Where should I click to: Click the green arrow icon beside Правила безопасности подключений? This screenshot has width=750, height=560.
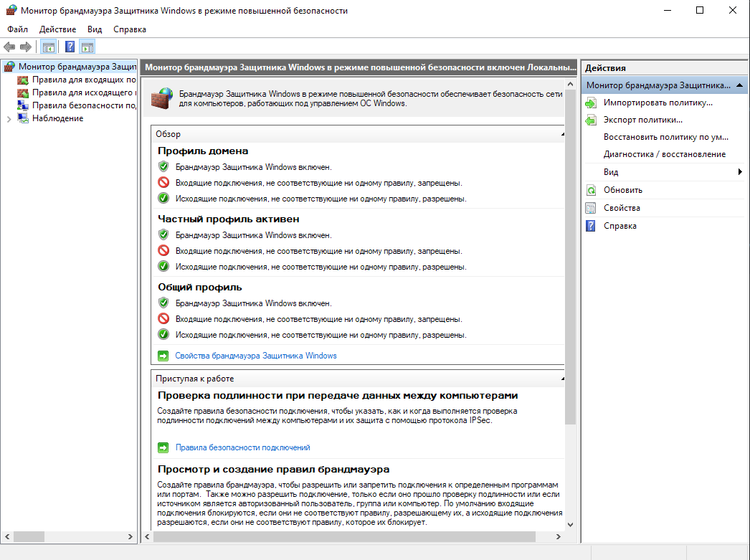coord(163,447)
